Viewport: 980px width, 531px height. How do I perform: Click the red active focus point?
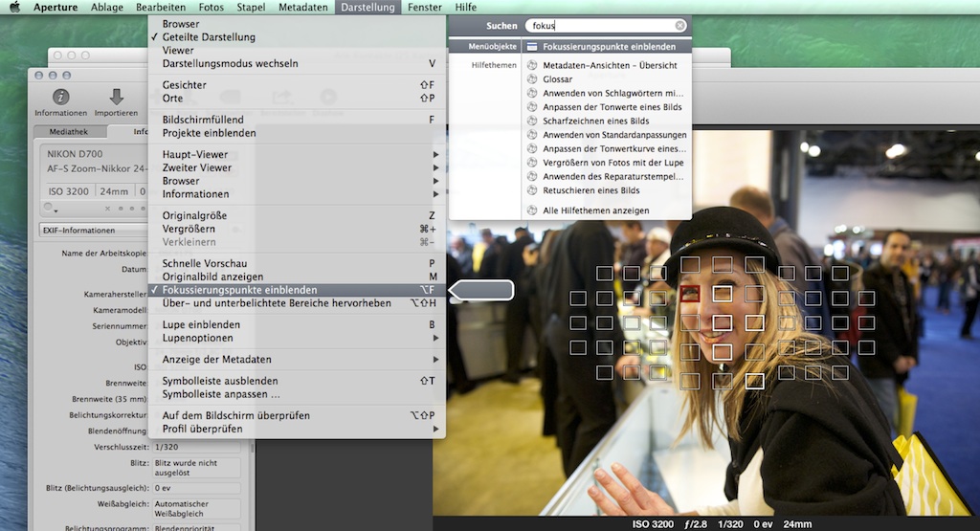pos(690,293)
